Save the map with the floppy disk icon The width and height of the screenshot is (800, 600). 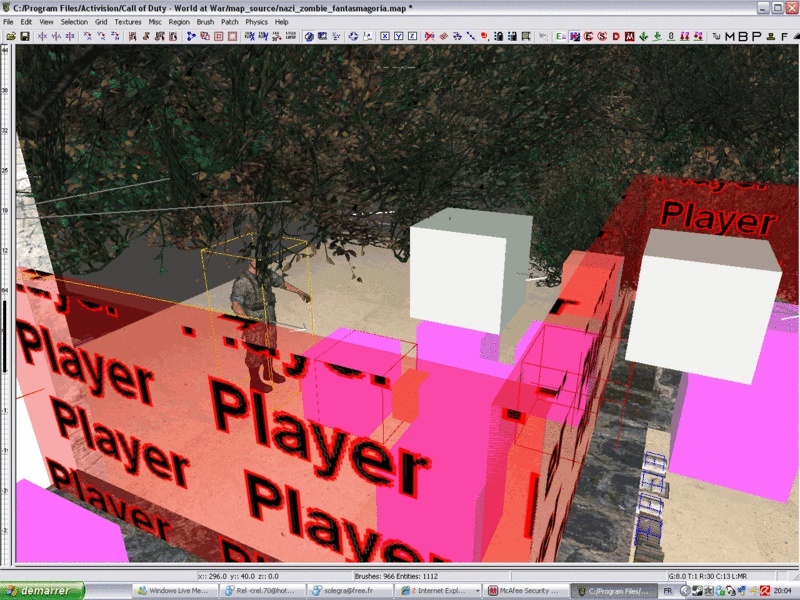click(x=24, y=36)
